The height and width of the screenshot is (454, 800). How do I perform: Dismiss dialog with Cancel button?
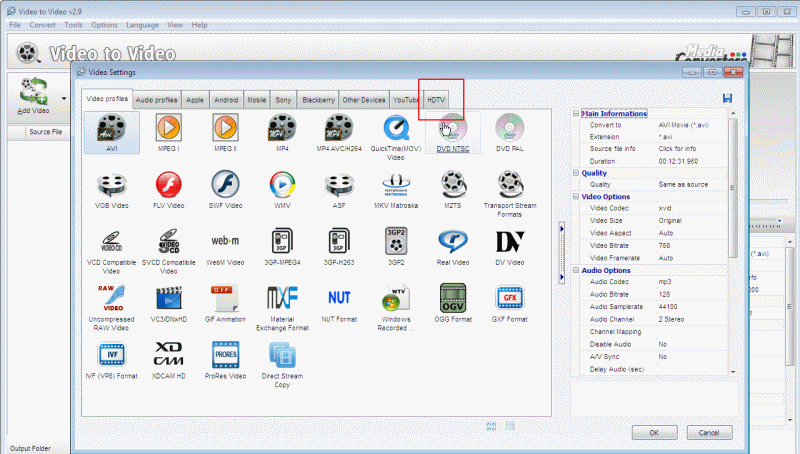click(x=709, y=433)
